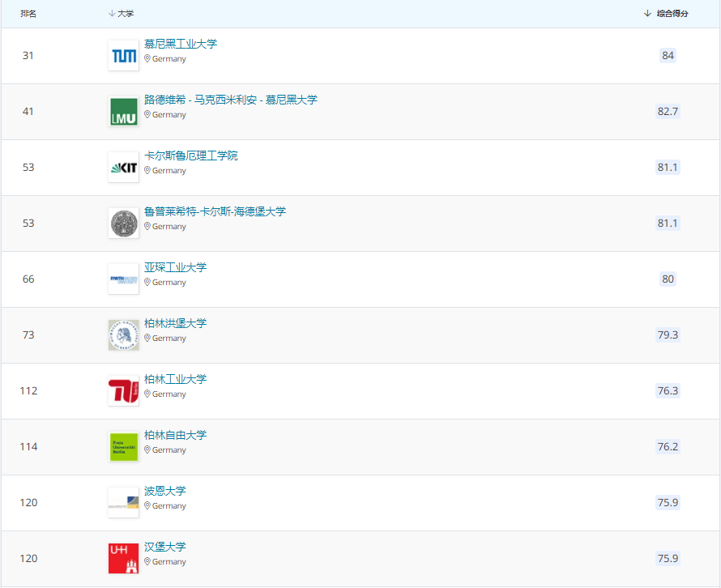Click the location pin under 亚琛工业大学

pos(147,283)
